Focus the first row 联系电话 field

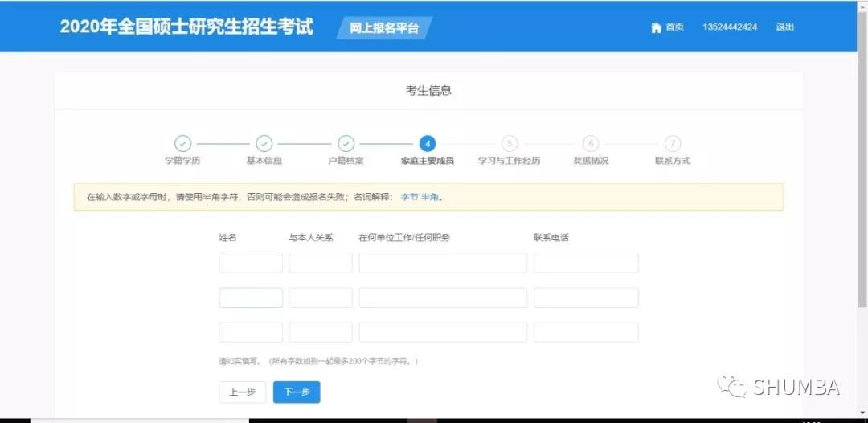click(x=586, y=263)
